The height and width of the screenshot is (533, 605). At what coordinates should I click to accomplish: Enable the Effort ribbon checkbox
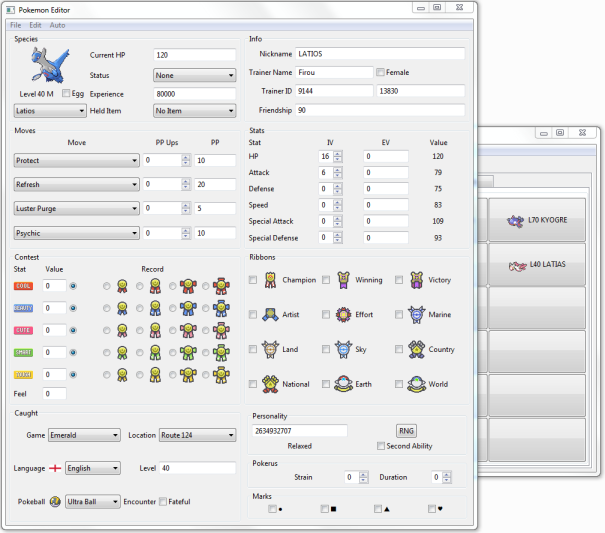click(x=326, y=315)
